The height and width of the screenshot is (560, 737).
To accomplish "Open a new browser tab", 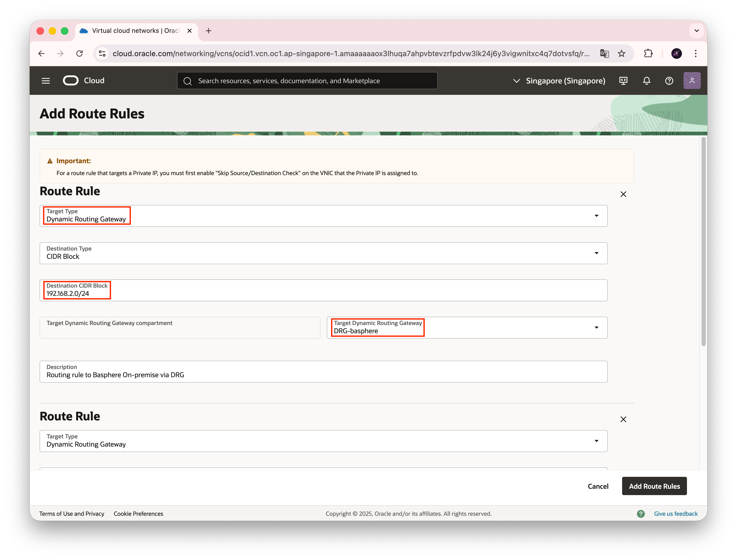I will [209, 31].
